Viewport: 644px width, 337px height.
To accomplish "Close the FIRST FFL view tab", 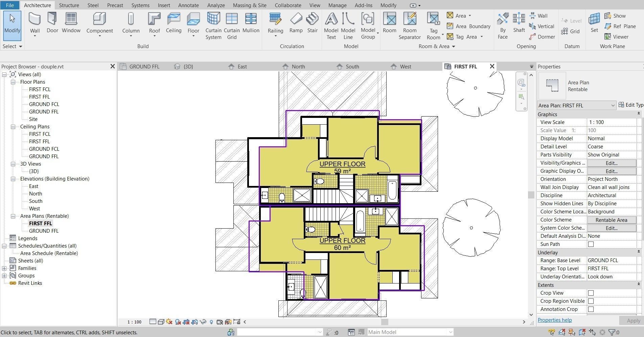I will tap(492, 66).
